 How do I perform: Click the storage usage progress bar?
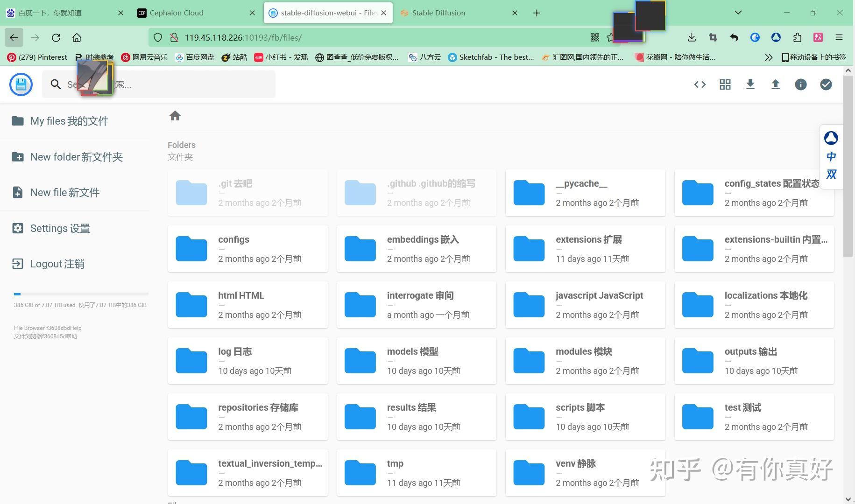pyautogui.click(x=80, y=294)
